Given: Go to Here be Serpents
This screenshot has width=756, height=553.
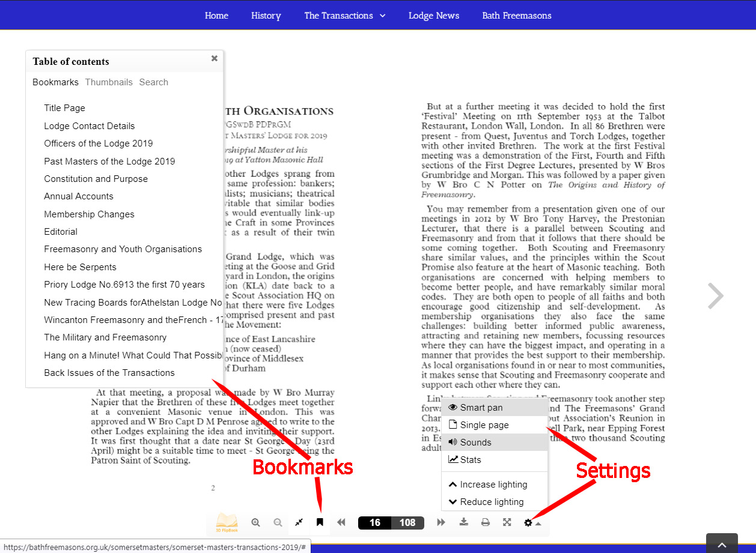Looking at the screenshot, I should coord(81,267).
